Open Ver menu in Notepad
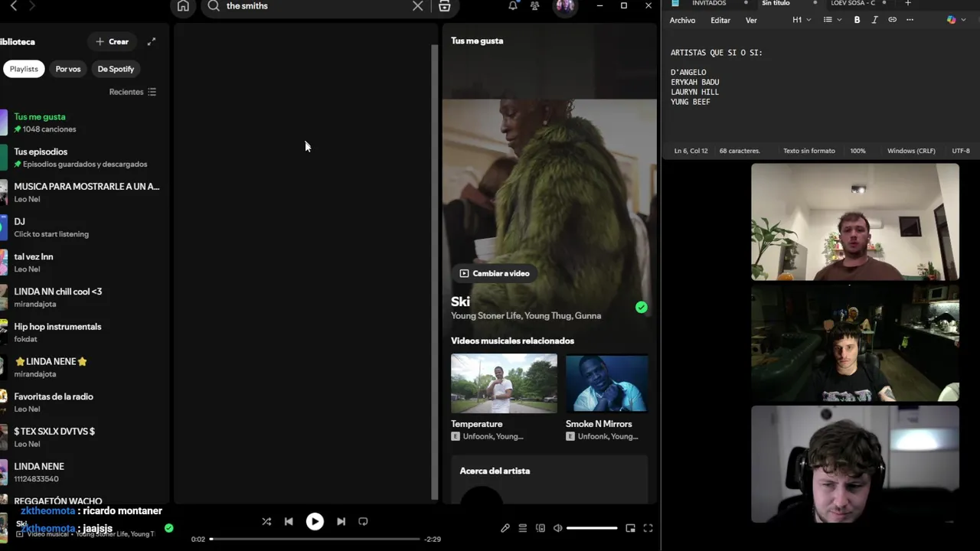 751,20
